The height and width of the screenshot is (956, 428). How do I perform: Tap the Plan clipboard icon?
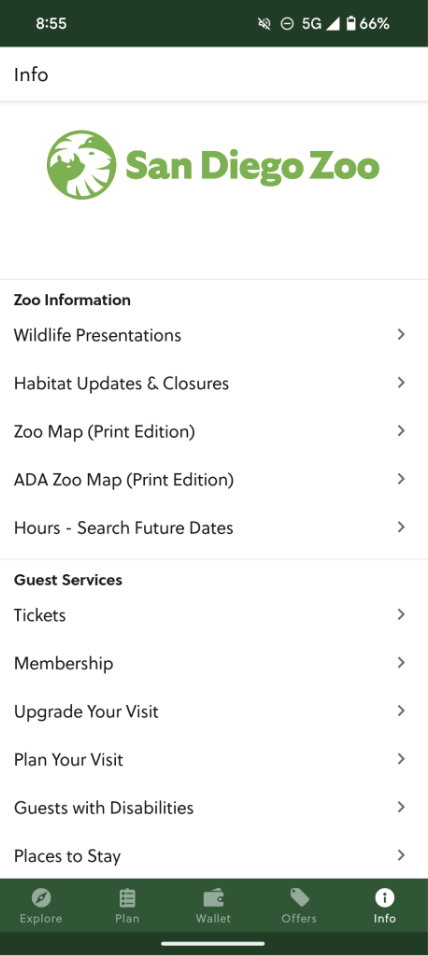point(127,897)
